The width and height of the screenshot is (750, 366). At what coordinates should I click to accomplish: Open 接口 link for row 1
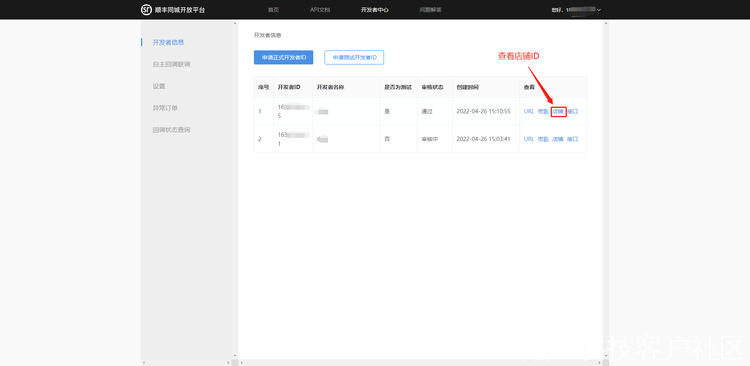tap(573, 111)
